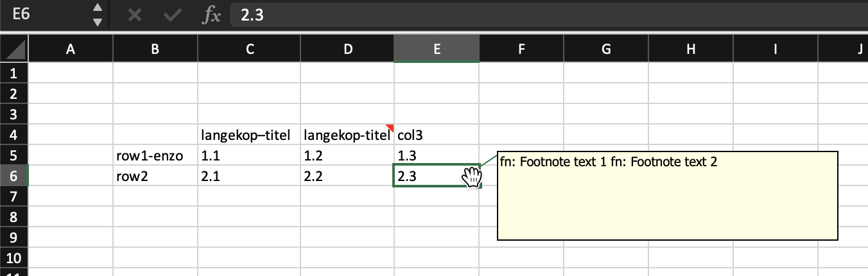
Task: Click the yellow footnote comment box
Action: pos(668,196)
